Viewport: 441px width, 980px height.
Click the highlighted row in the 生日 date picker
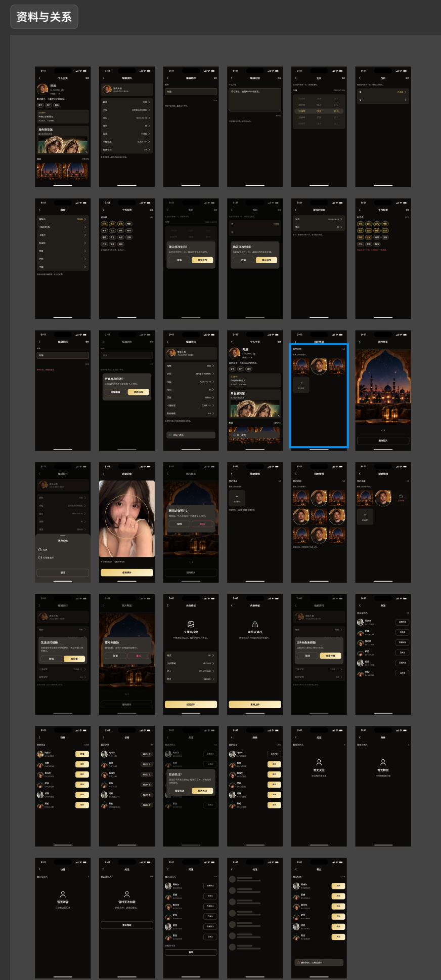pos(319,111)
